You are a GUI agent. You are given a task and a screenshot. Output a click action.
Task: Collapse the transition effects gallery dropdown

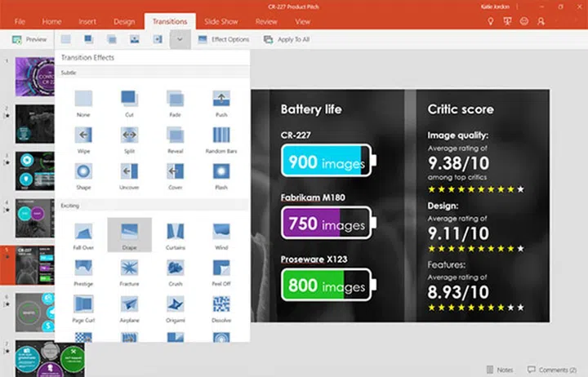pyautogui.click(x=180, y=39)
